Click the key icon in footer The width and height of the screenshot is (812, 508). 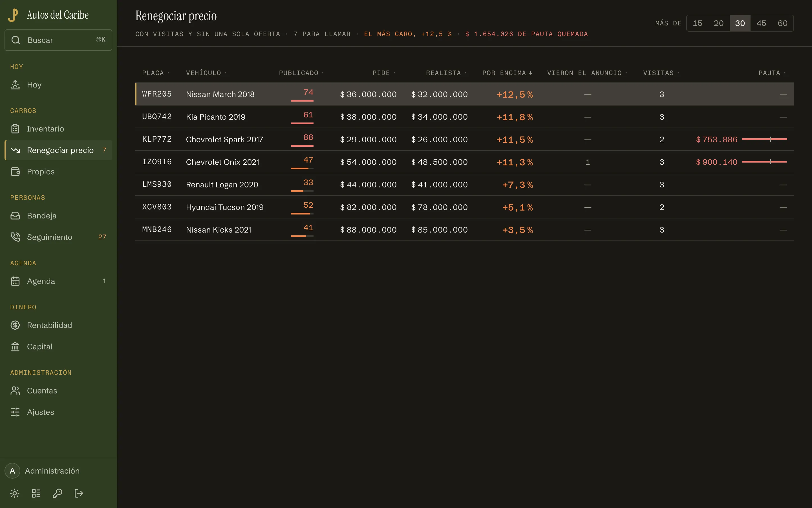click(58, 493)
